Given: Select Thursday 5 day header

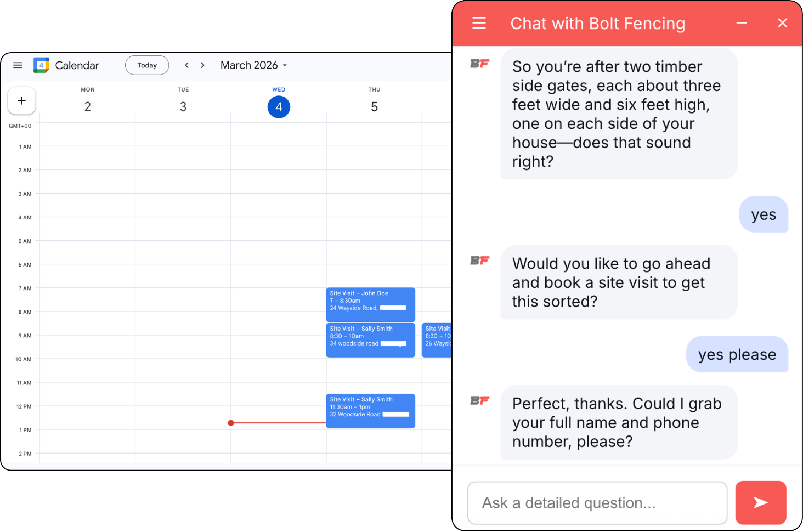Looking at the screenshot, I should (374, 106).
